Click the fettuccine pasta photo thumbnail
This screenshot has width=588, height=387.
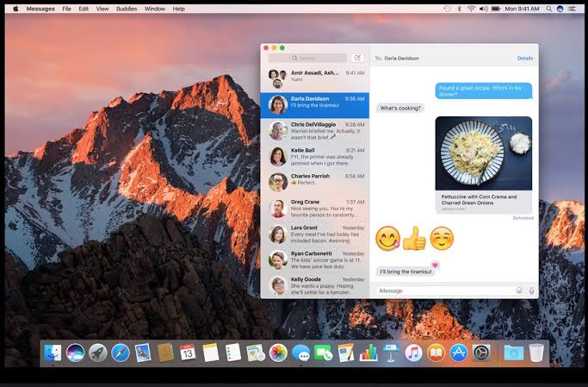(x=483, y=153)
